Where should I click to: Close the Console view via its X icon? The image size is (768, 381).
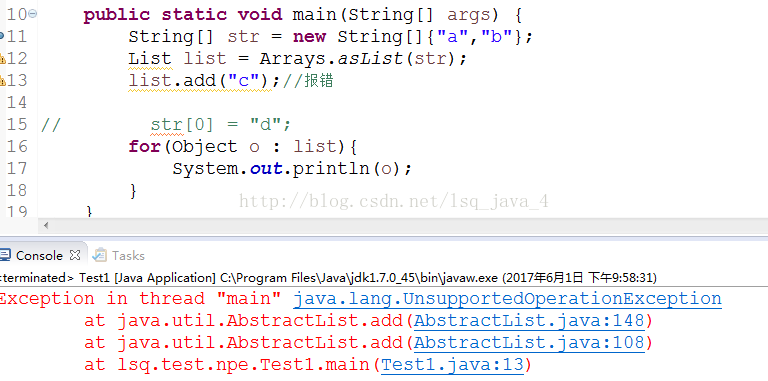(74, 255)
